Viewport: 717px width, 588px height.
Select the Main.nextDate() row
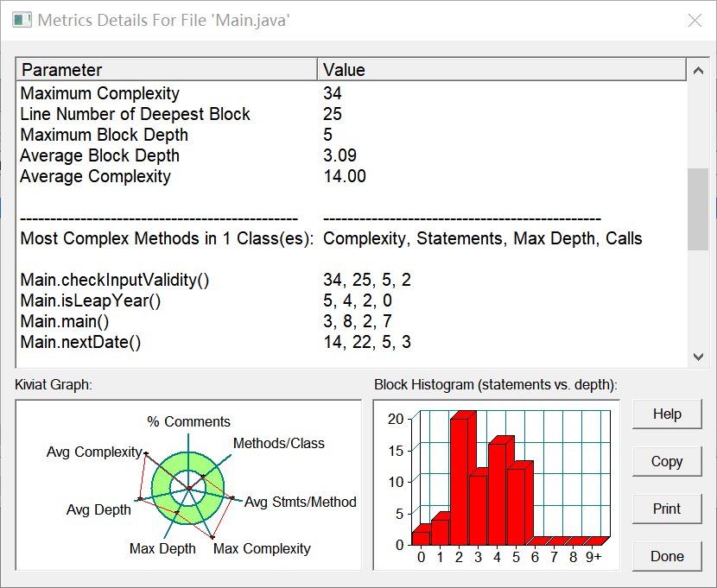(x=352, y=342)
